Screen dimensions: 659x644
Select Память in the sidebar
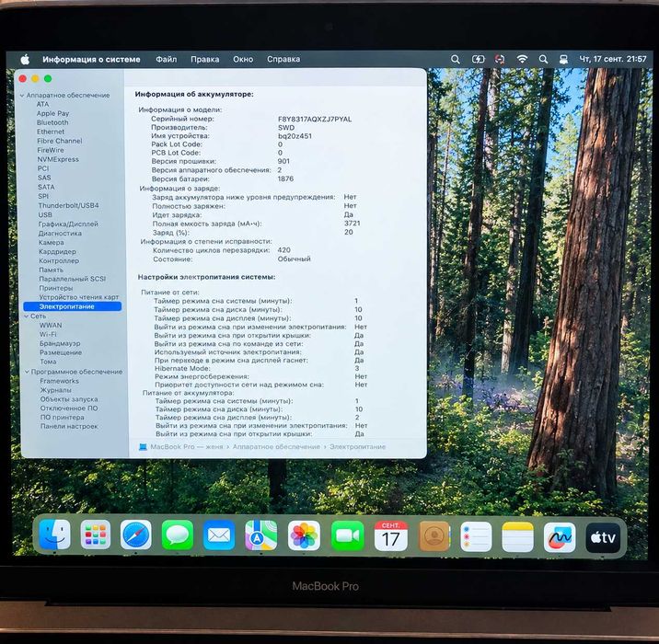point(51,270)
